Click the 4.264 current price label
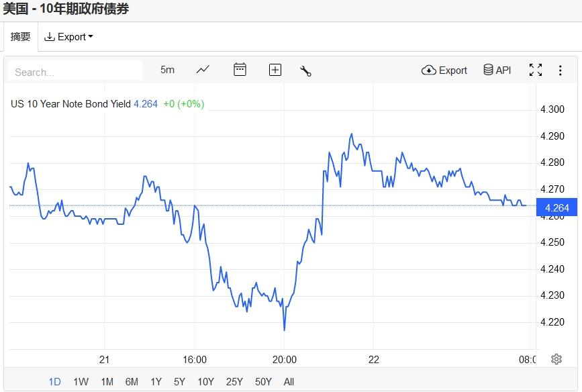 [x=557, y=208]
